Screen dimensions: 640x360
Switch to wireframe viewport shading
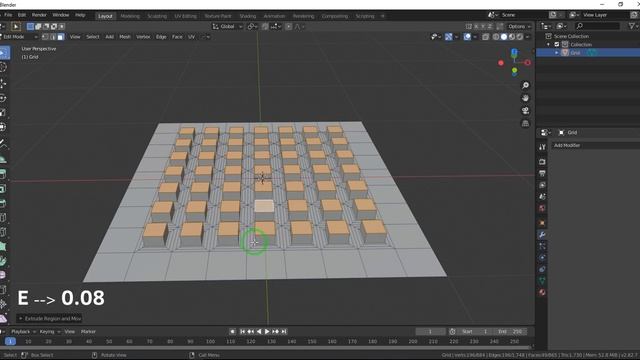point(496,37)
